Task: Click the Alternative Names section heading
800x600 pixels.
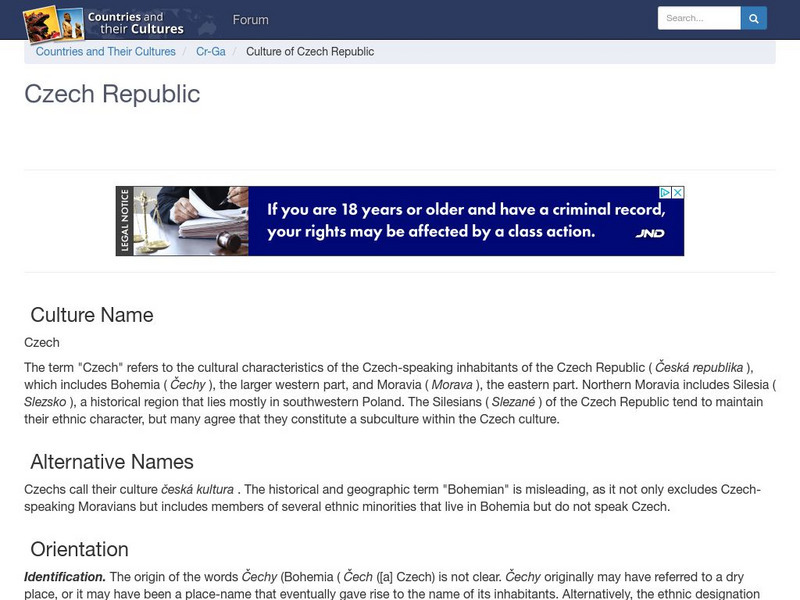Action: pyautogui.click(x=112, y=462)
